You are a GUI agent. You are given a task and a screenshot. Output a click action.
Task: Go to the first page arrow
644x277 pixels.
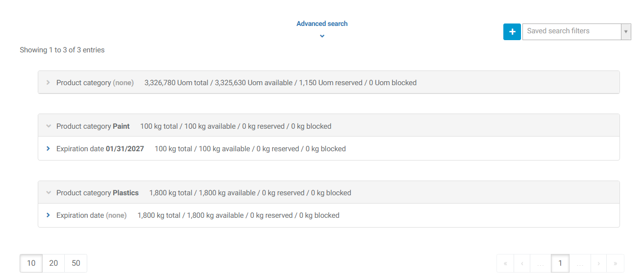(x=505, y=263)
